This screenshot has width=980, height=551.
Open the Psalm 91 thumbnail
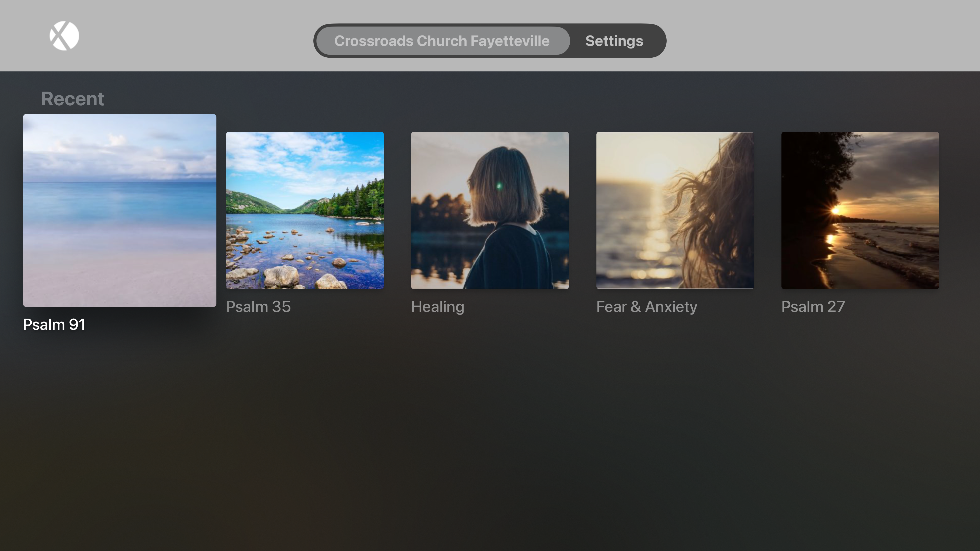pyautogui.click(x=119, y=210)
